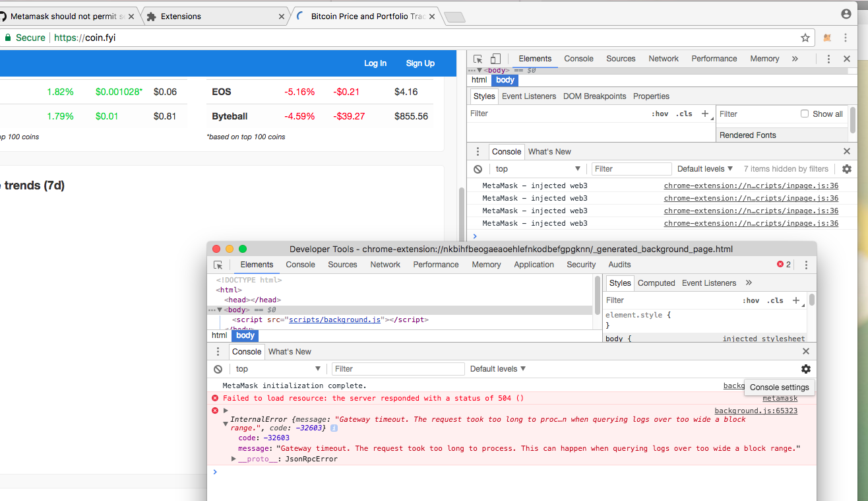Viewport: 868px width, 501px height.
Task: Click the MetaMask fox extension icon
Action: 827,38
